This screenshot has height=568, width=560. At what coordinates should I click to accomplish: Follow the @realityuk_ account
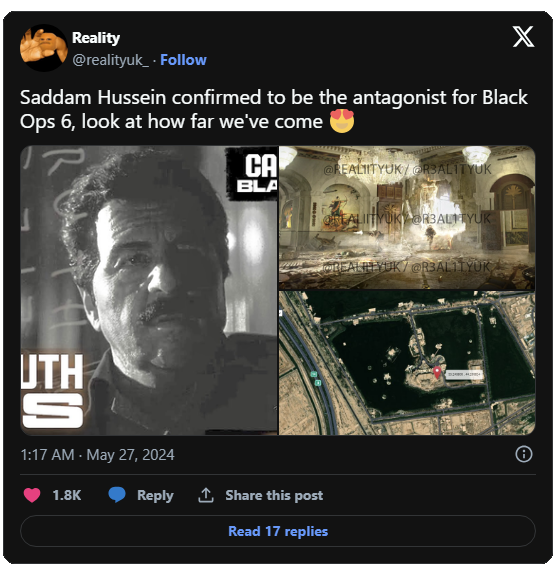[183, 60]
